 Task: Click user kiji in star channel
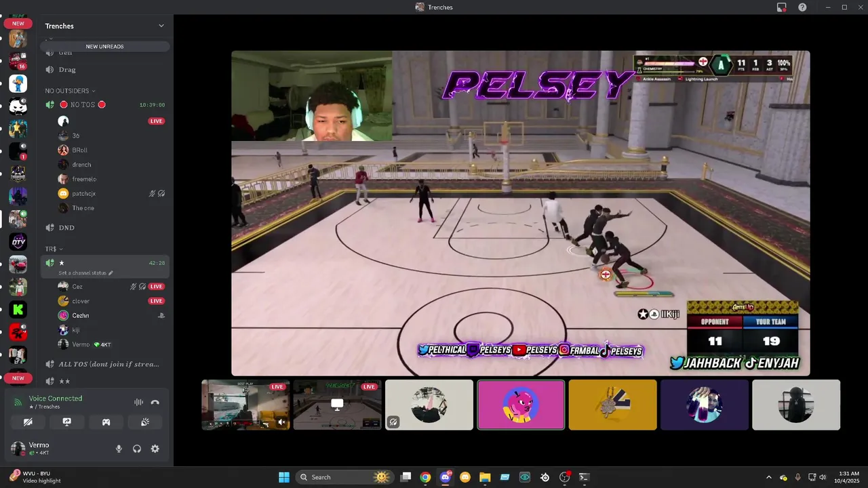[x=76, y=330]
